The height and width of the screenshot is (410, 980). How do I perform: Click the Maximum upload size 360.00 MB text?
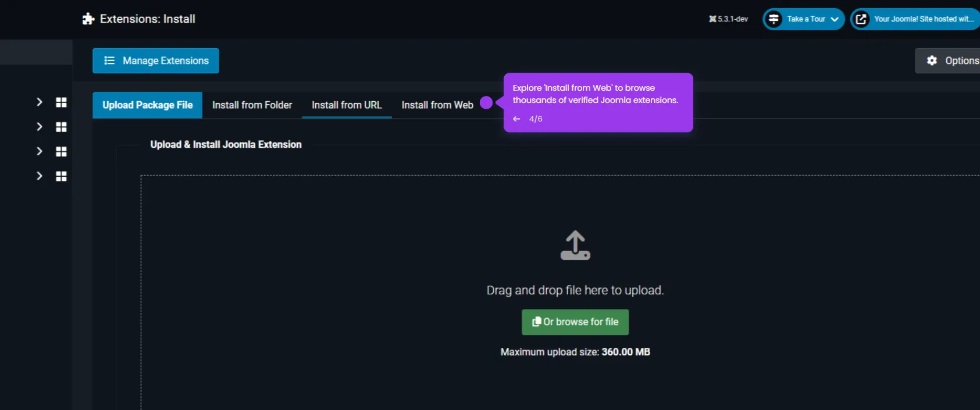click(x=575, y=352)
